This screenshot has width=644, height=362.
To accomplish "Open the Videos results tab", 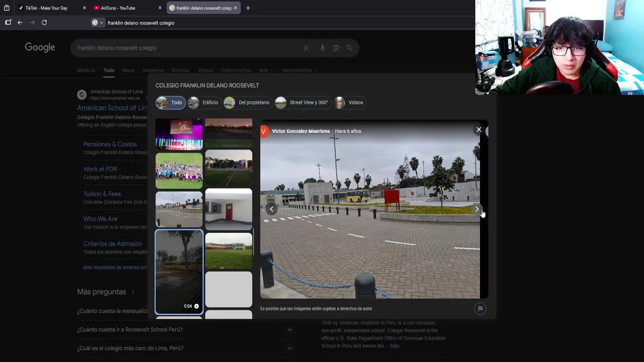I will [x=205, y=70].
